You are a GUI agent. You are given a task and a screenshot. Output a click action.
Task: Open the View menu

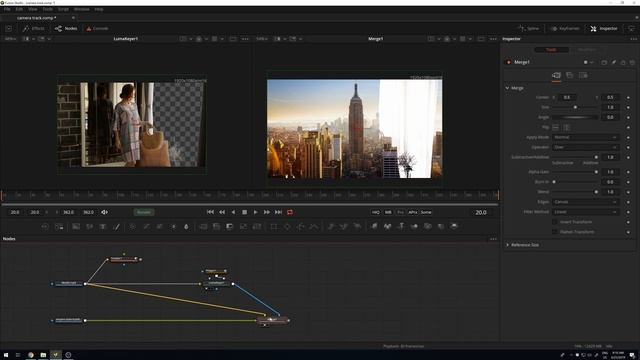click(33, 9)
